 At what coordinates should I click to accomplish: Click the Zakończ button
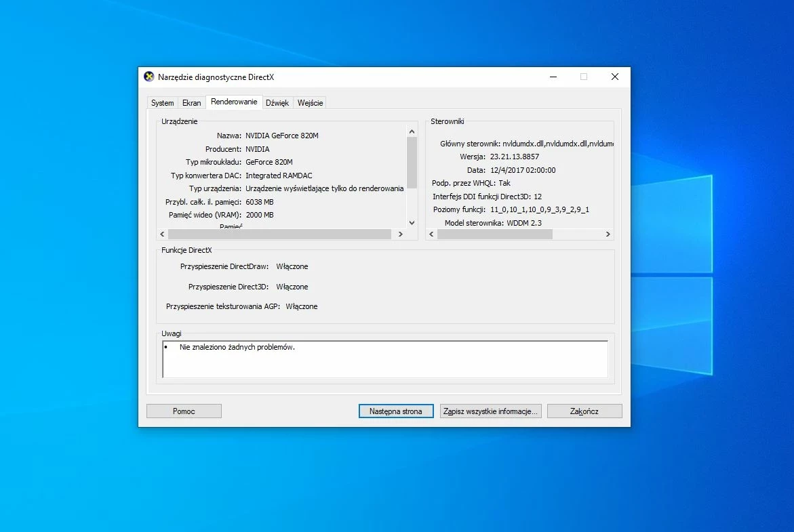(584, 411)
